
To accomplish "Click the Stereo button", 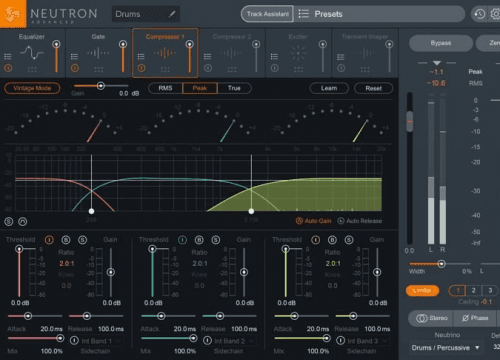I will coord(431,318).
